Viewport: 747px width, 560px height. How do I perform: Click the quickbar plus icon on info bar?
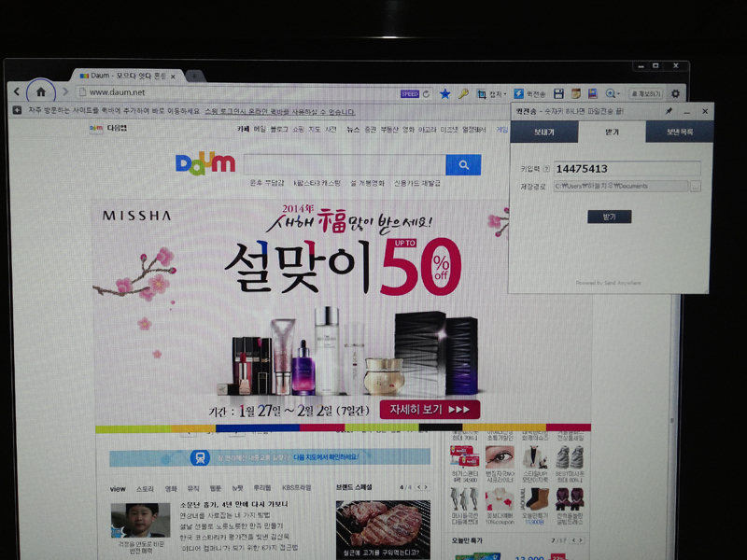[x=17, y=110]
